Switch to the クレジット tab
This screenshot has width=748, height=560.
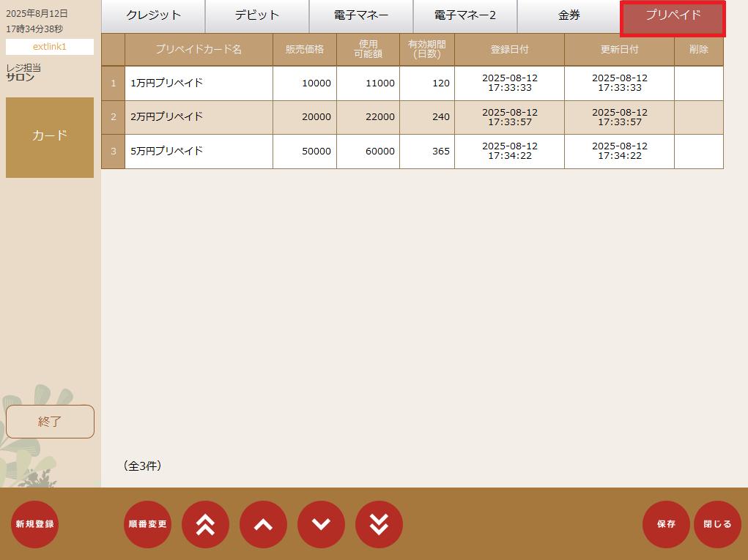point(153,16)
